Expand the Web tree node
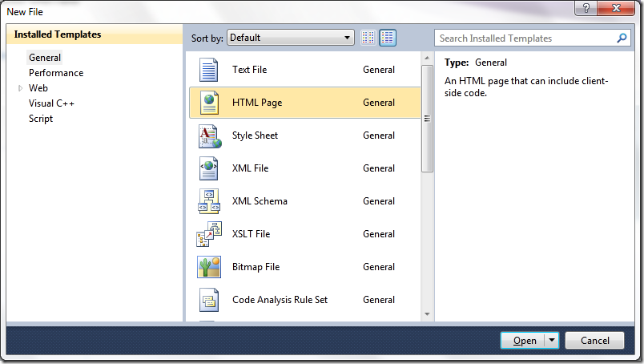Screen dimensions: 644x364 coord(20,88)
